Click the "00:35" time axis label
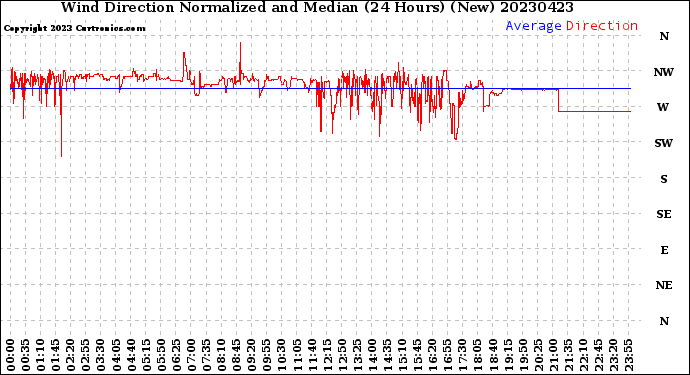The width and height of the screenshot is (690, 375). point(26,355)
